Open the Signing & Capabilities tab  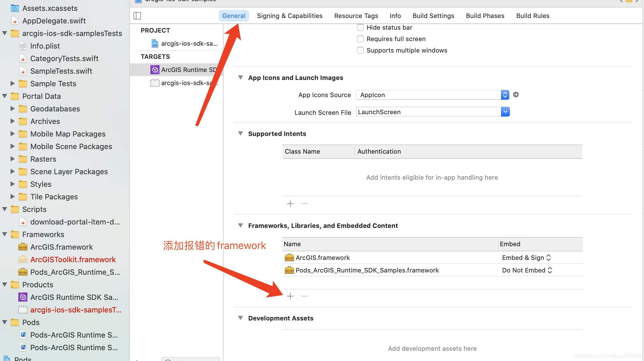(289, 16)
